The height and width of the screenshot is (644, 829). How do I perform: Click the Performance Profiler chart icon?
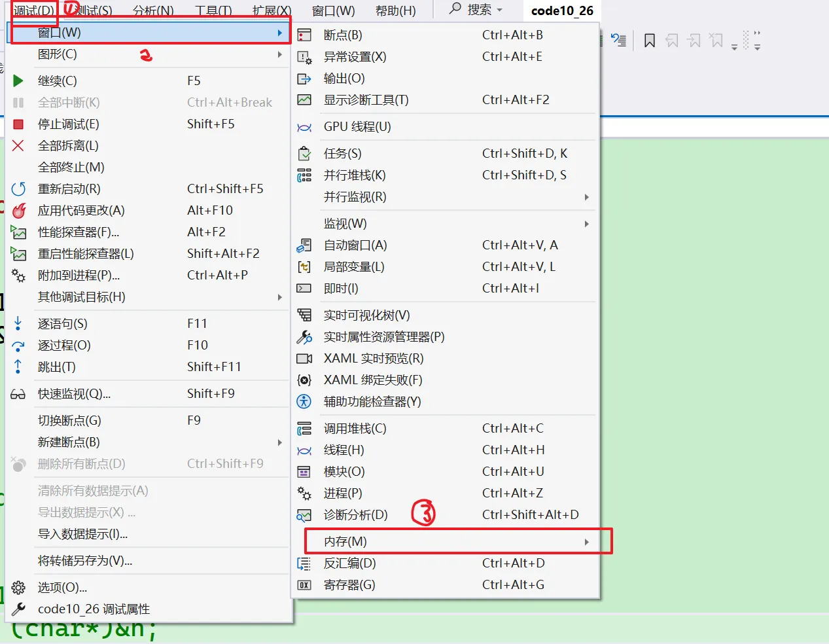[18, 232]
